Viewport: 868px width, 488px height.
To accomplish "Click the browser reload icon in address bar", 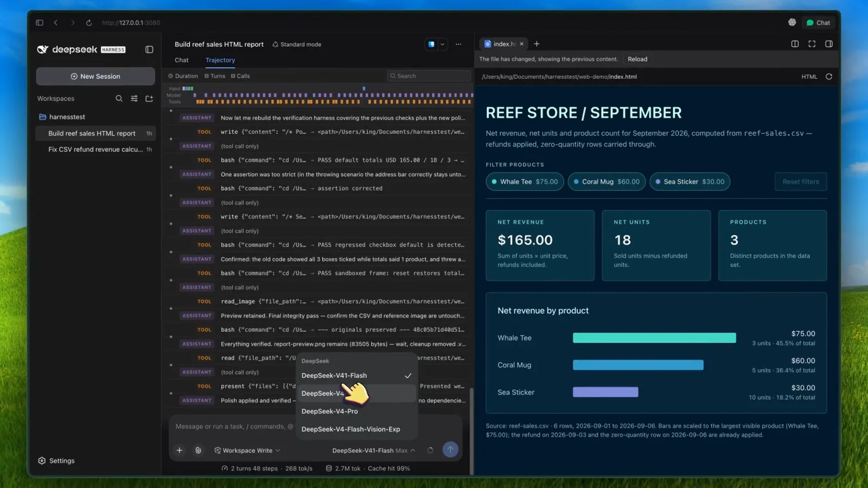I will pyautogui.click(x=89, y=23).
